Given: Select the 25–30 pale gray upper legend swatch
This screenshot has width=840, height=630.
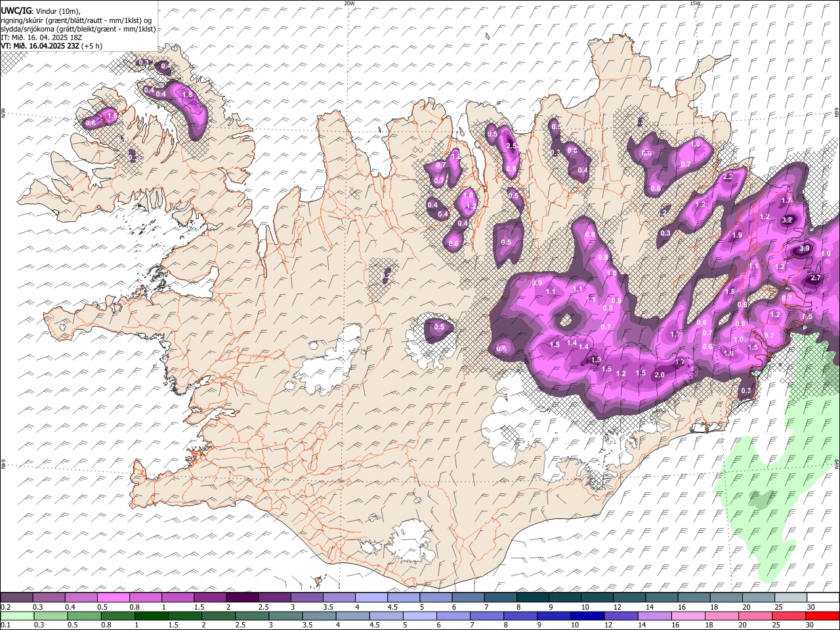Looking at the screenshot, I should coord(791,597).
